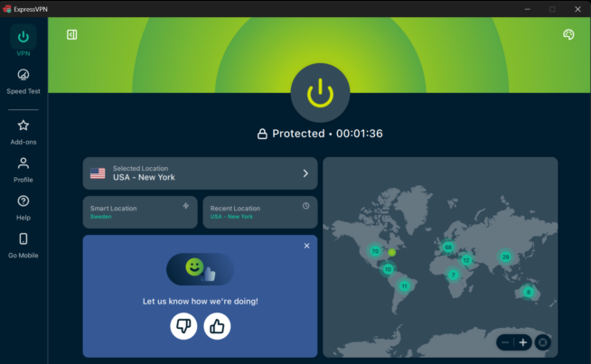The height and width of the screenshot is (364, 591).
Task: Select the 8 servers cluster in Australia
Action: click(x=529, y=292)
